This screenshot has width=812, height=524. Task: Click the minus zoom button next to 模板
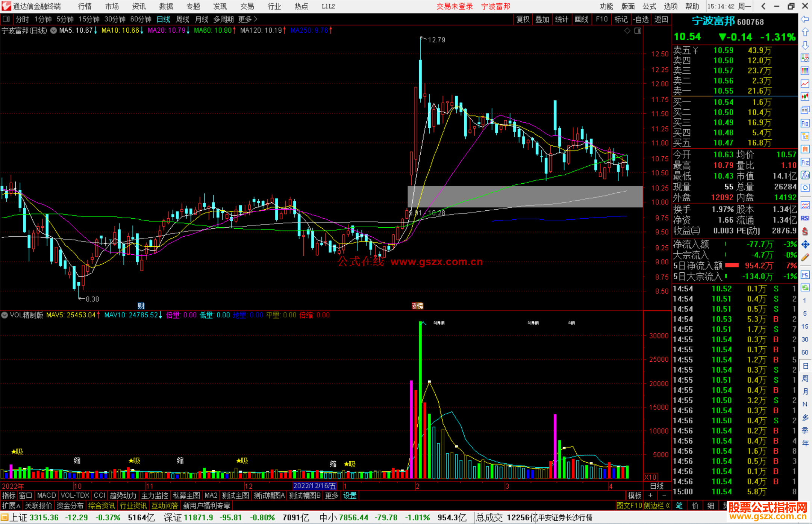(x=664, y=495)
